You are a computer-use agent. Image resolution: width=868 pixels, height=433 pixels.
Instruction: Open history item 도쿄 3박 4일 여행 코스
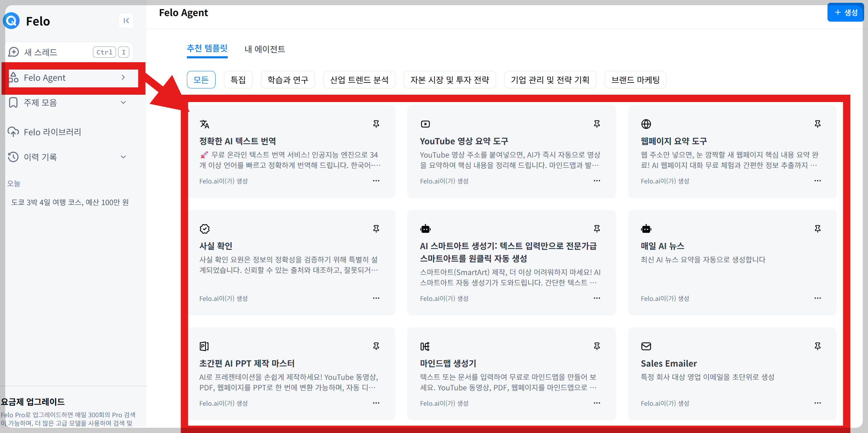click(70, 202)
